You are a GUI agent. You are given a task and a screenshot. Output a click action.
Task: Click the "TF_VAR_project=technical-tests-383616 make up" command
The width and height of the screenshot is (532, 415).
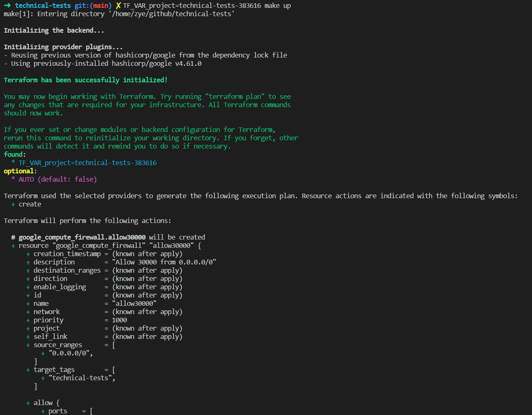coord(207,5)
